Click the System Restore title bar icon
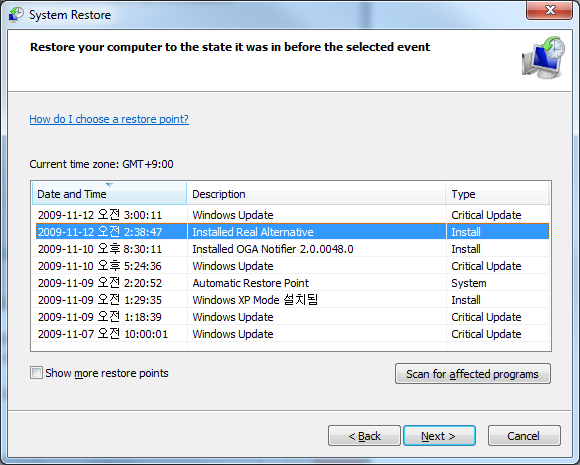Viewport: 580px width, 465px height. [x=16, y=15]
